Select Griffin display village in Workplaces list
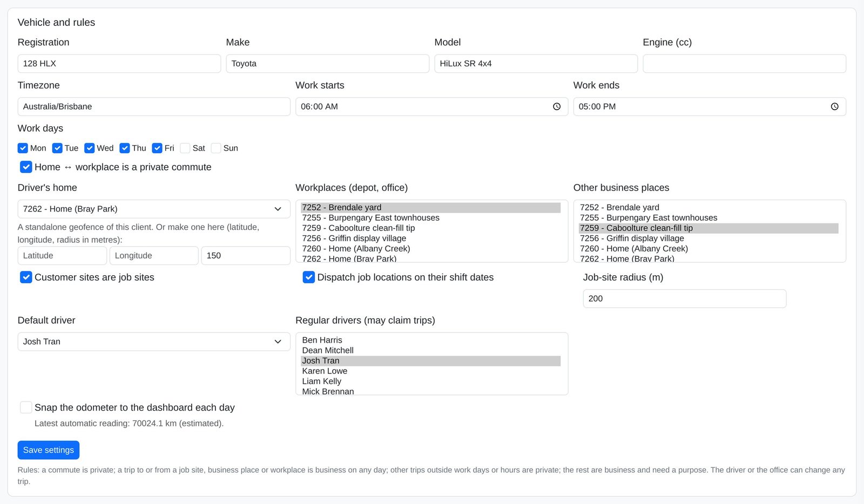 pos(431,239)
